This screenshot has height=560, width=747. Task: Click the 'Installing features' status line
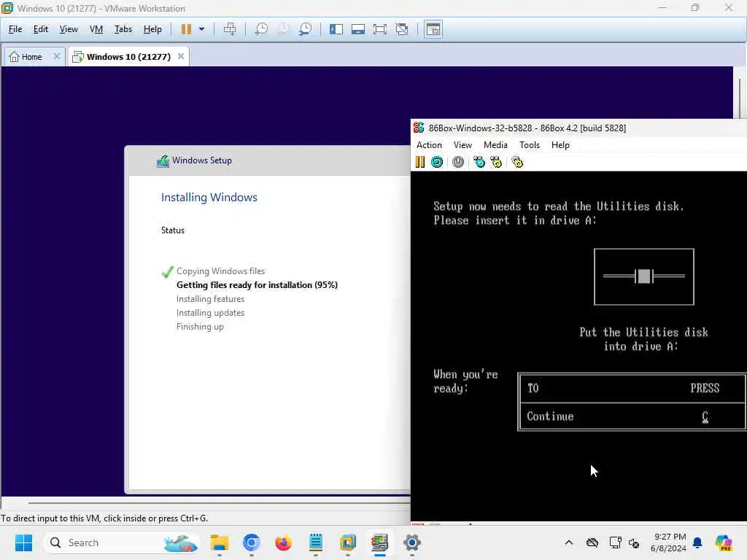coord(210,298)
